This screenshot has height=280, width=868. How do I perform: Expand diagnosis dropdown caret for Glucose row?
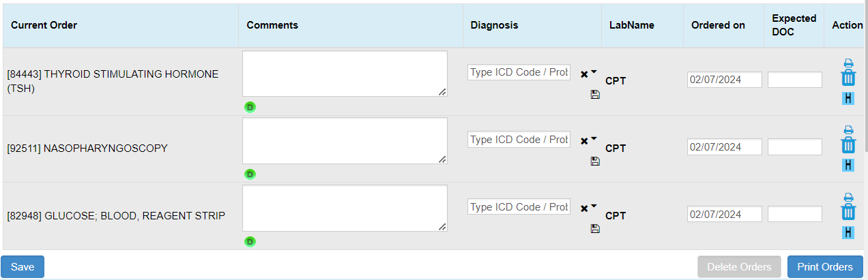coord(594,206)
